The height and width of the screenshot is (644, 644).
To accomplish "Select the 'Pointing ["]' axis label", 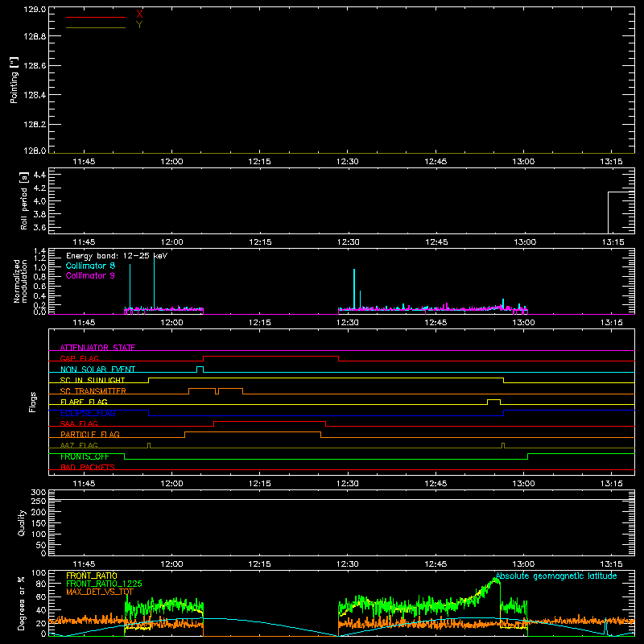I will pyautogui.click(x=14, y=80).
